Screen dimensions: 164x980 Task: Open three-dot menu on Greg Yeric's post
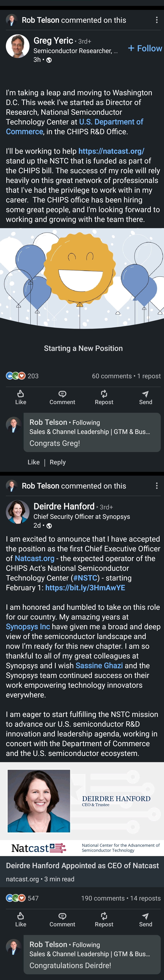click(157, 20)
